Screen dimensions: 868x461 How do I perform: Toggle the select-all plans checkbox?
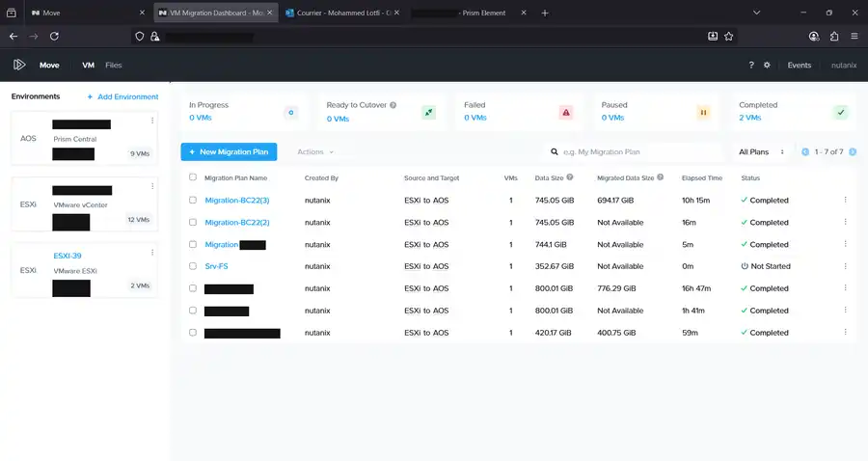193,177
